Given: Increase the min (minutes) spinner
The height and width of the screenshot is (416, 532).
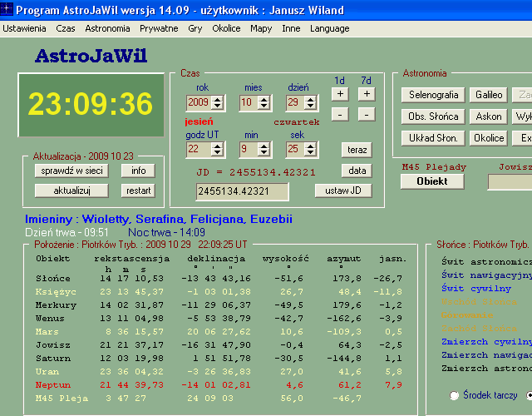Looking at the screenshot, I should (x=264, y=146).
